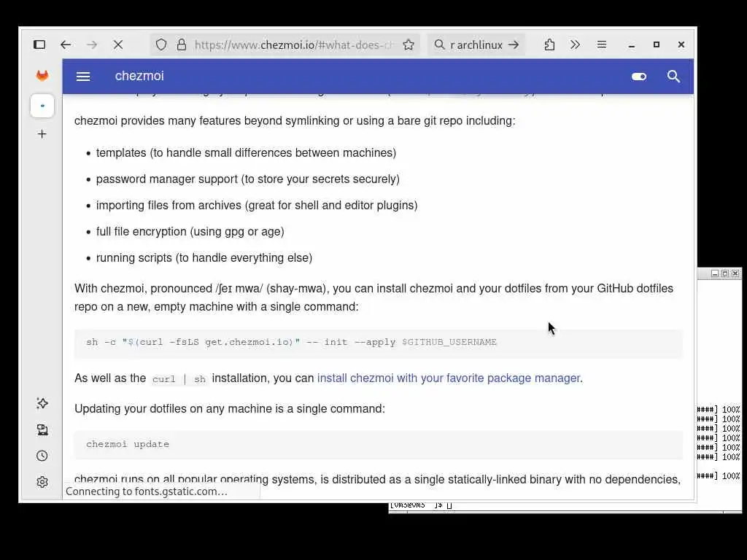Open a new tab with plus button
Image resolution: width=747 pixels, height=560 pixels.
point(42,134)
